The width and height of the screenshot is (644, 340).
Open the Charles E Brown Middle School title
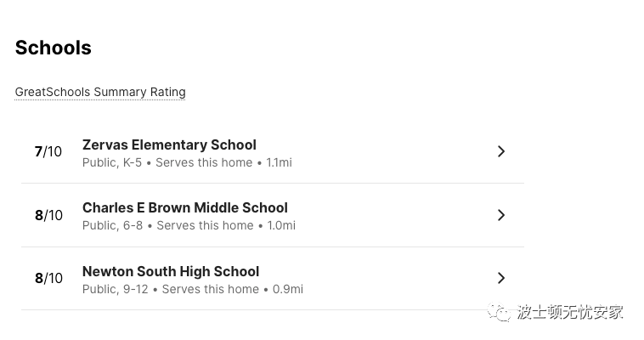[x=185, y=207]
